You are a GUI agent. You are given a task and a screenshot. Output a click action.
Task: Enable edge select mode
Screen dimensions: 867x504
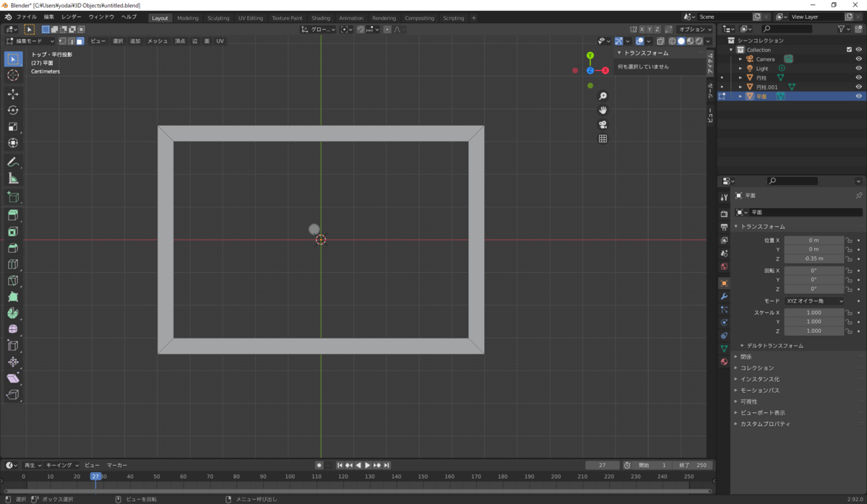point(71,41)
